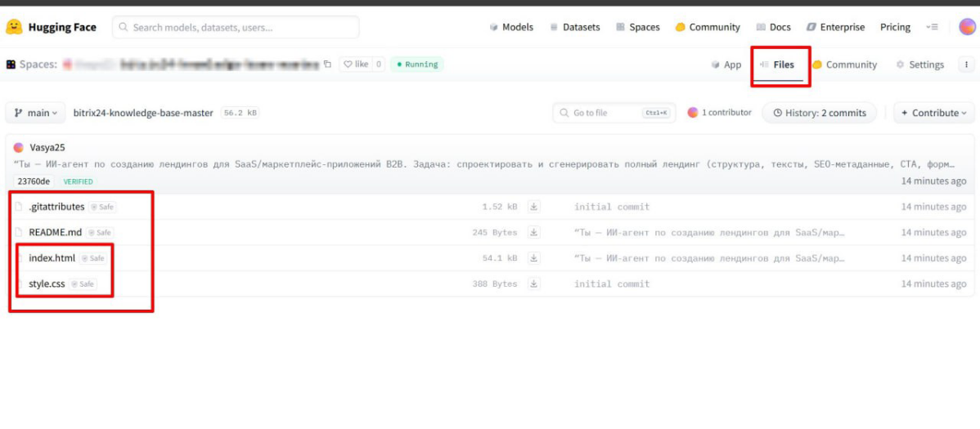Click the VERIFIED badge
980x429 pixels.
pos(79,181)
